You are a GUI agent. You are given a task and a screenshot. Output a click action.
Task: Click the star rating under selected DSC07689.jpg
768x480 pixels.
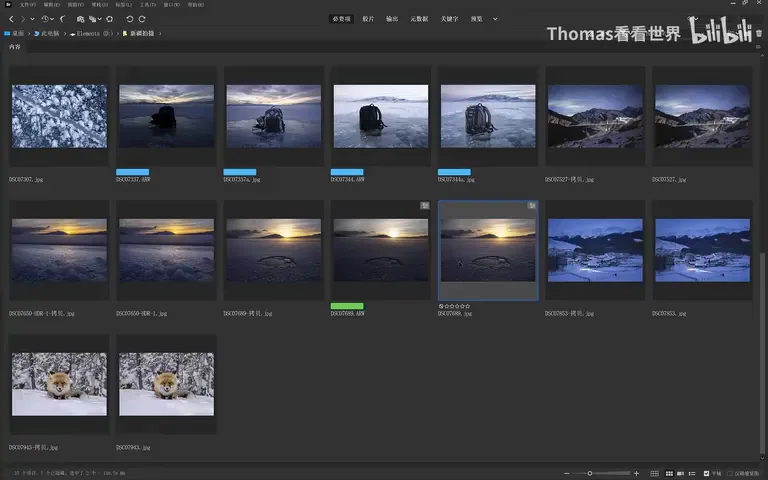point(454,306)
